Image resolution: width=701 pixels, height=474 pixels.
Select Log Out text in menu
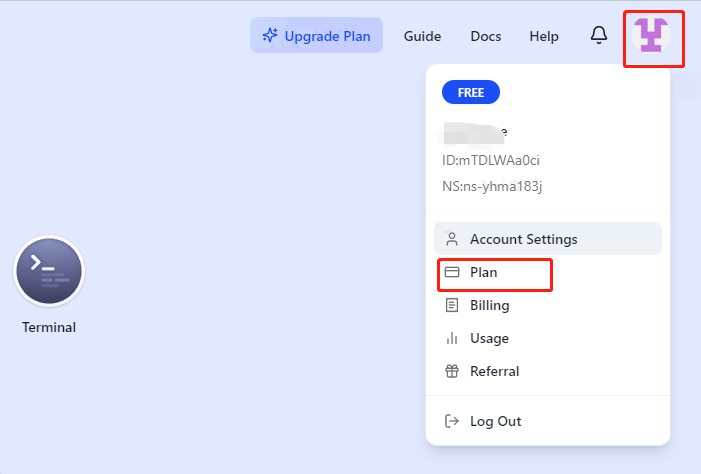coord(495,421)
